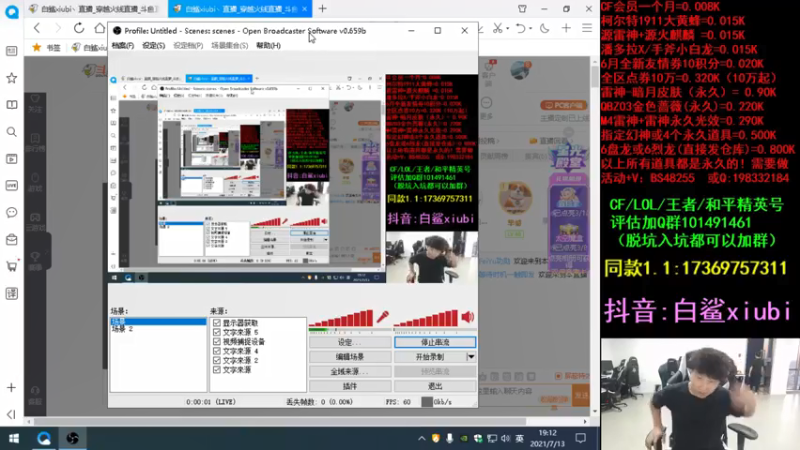This screenshot has height=450, width=800.
Task: Show hidden system tray icons
Action: click(x=421, y=438)
